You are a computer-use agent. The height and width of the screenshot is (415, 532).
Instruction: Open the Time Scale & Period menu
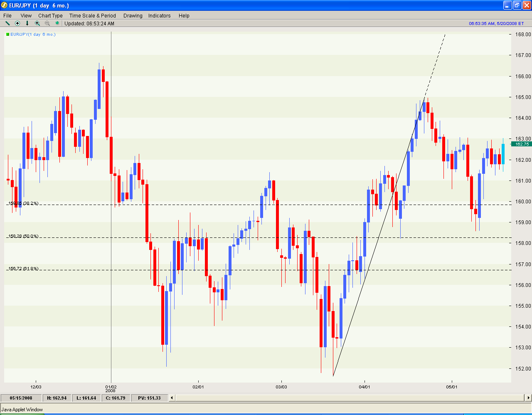(x=93, y=16)
